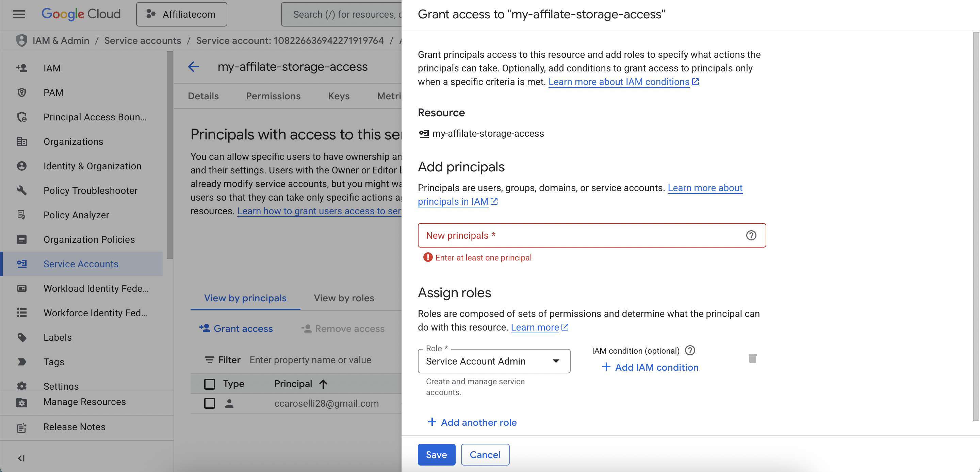Click the Google Cloud logo
Screen dimensions: 980x472
[81, 14]
